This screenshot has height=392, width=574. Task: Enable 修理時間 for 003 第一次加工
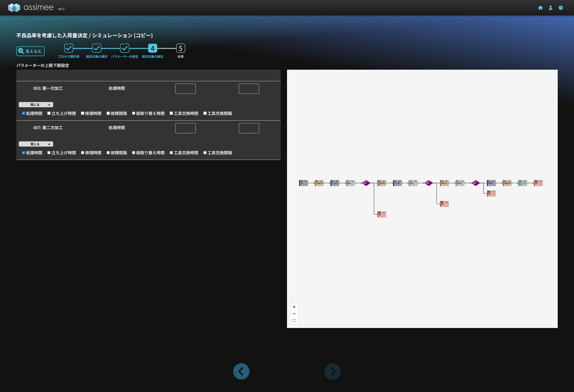83,113
